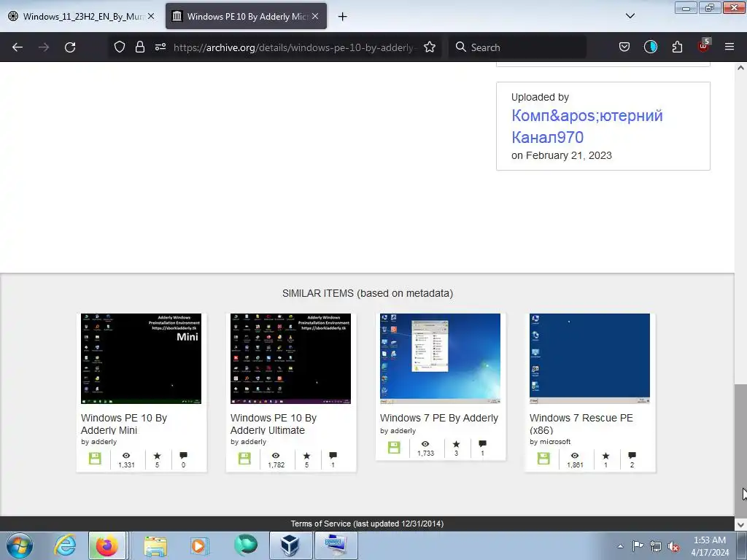
Task: Click the vertical scrollbar thumb
Action: click(x=740, y=450)
